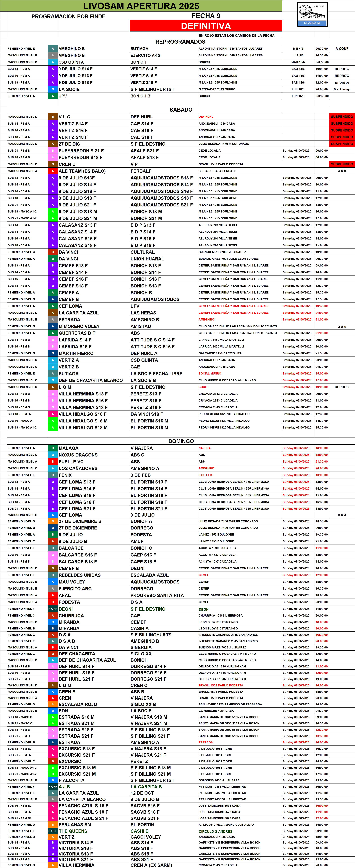The height and width of the screenshot is (868, 355).
Task: Select the LIVOSAM APERTURA 2025 title cell
Action: pyautogui.click(x=141, y=6)
